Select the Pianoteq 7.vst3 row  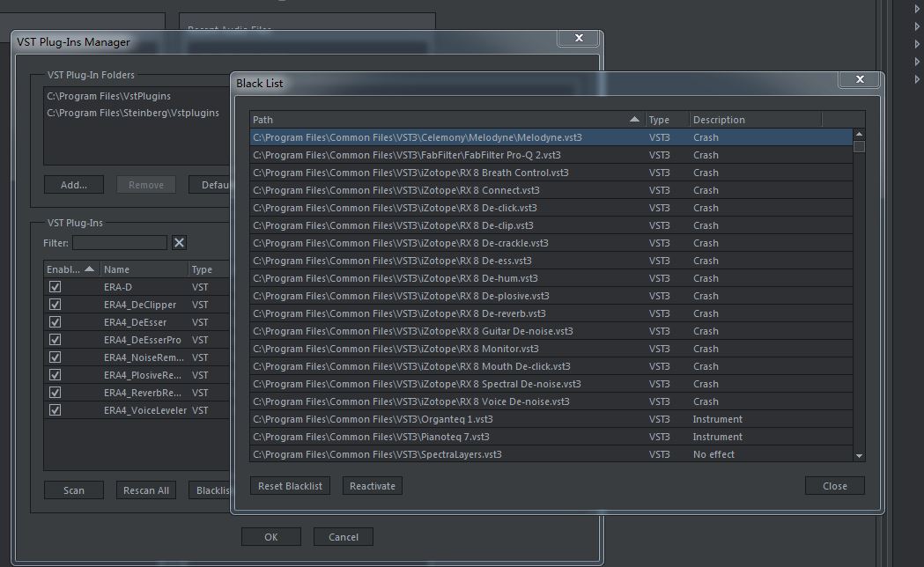[x=371, y=437]
